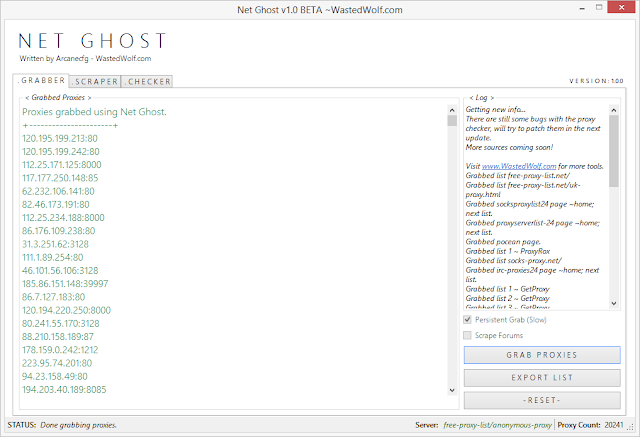Select proxy 31.3.251.62:3128
The height and width of the screenshot is (437, 640).
(55, 244)
